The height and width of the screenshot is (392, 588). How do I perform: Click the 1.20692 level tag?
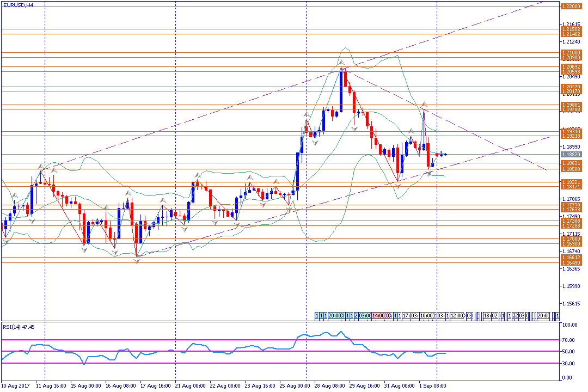pos(572,67)
